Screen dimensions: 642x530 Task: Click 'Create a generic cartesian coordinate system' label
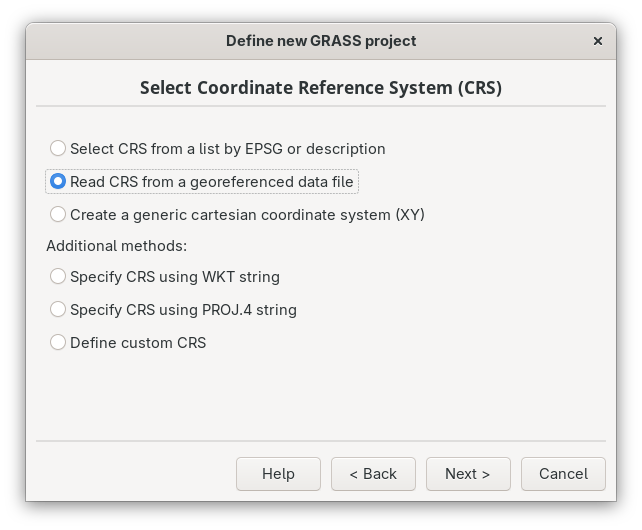coord(247,214)
